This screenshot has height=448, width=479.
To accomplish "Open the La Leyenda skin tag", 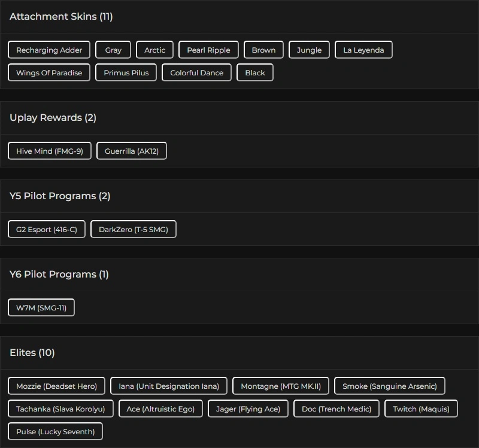I will click(363, 50).
